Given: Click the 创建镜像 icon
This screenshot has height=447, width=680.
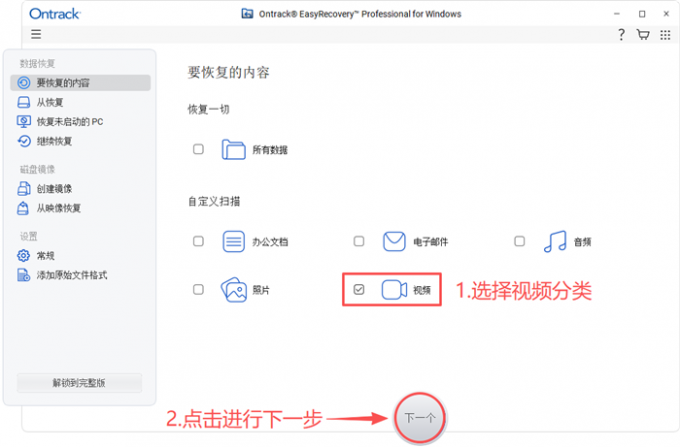Looking at the screenshot, I should [x=23, y=189].
